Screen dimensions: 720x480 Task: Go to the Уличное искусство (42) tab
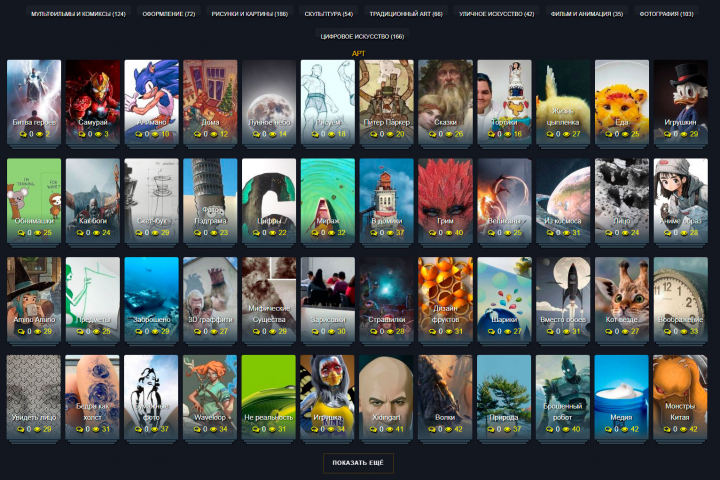point(496,14)
